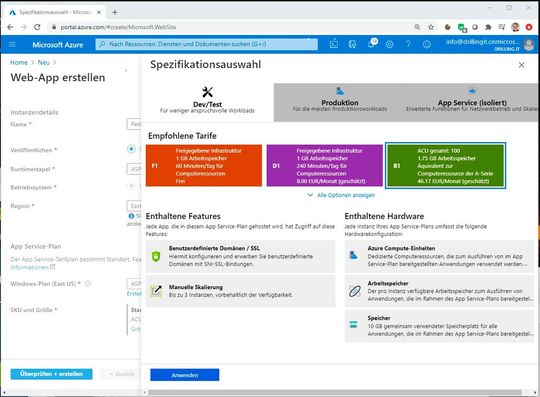Open browser zoom magnifier icon
Viewport: 540px width, 397px height.
pos(417,27)
